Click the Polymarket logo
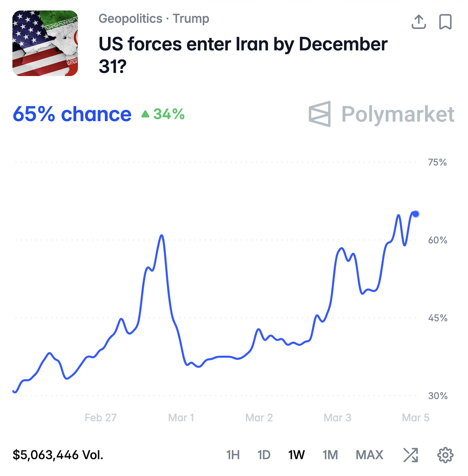 (x=381, y=114)
